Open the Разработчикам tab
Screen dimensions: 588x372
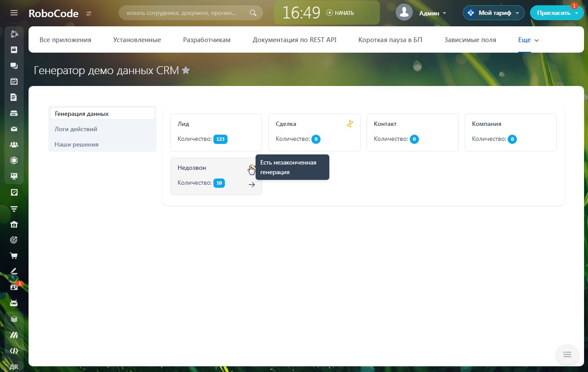207,40
